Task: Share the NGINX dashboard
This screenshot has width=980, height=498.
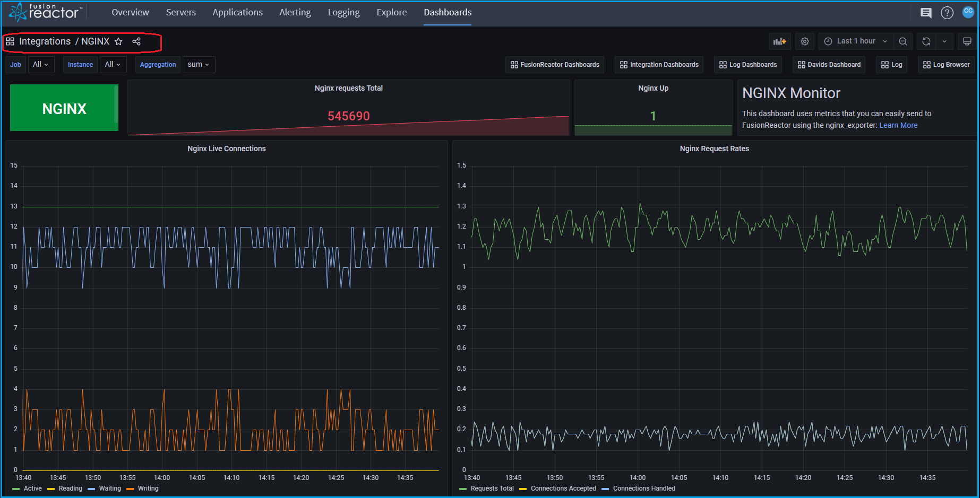Action: click(x=136, y=41)
